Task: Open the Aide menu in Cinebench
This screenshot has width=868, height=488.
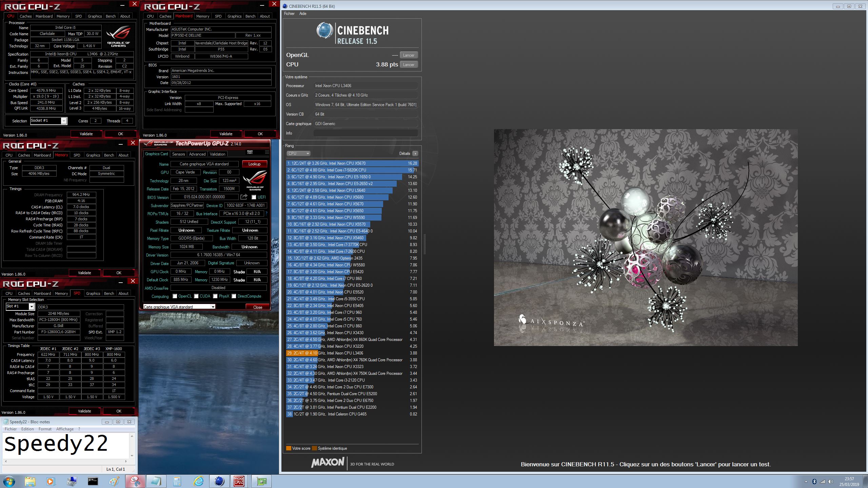Action: [303, 14]
